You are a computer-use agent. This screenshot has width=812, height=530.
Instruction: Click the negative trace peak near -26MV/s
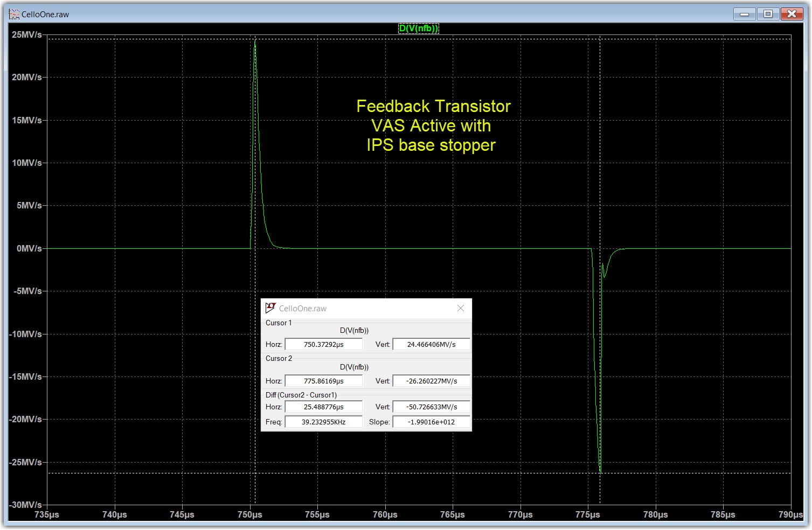[600, 472]
